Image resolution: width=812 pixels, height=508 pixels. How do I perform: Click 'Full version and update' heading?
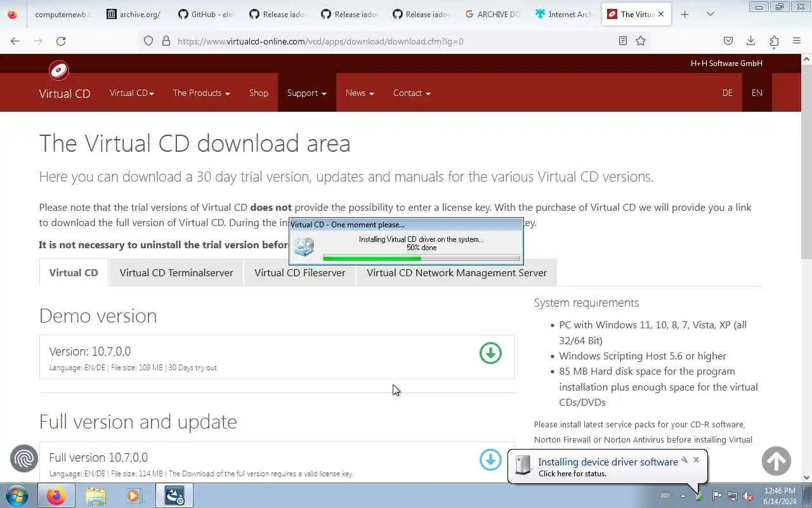138,422
